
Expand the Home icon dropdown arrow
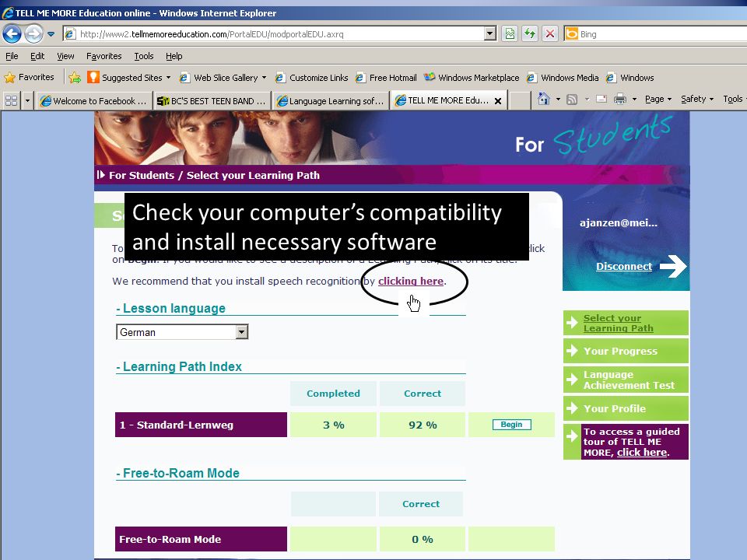(558, 99)
